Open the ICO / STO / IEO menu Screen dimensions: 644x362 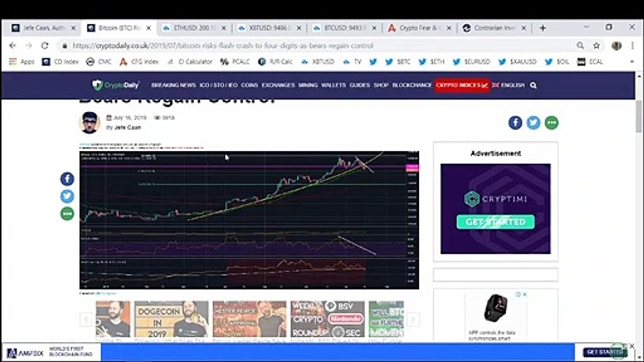218,85
